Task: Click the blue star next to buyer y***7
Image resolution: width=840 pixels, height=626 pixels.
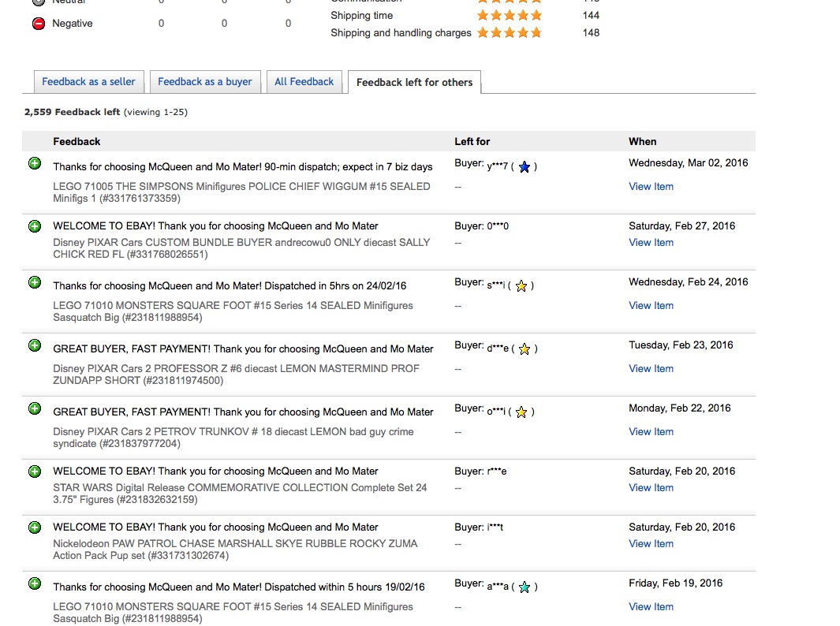Action: [524, 167]
